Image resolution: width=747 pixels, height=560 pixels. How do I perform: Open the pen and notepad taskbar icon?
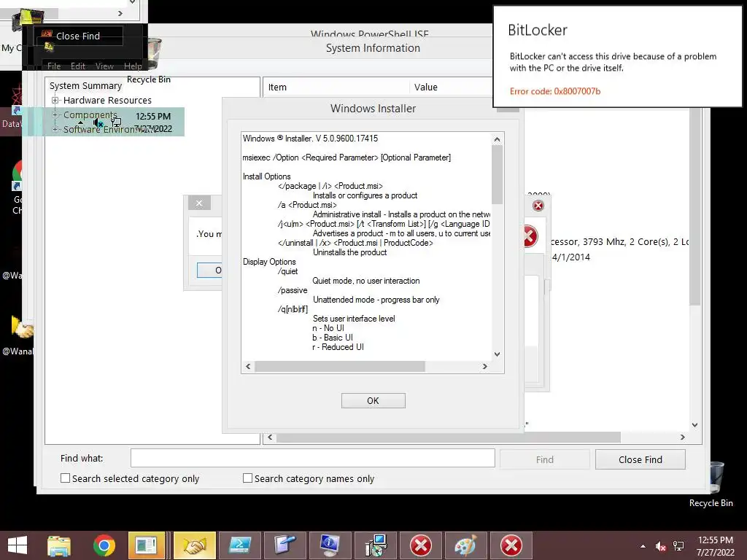tap(285, 545)
